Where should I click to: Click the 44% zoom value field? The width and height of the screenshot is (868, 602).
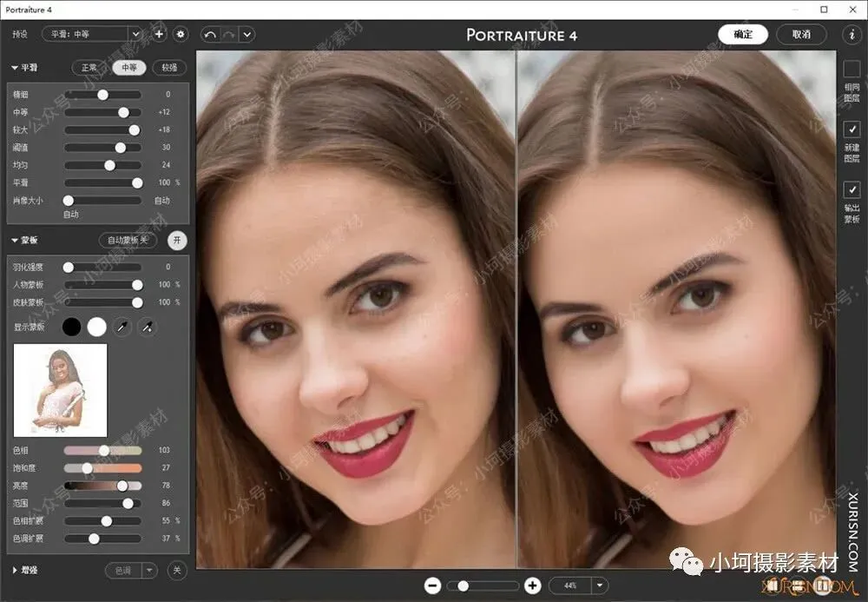570,585
